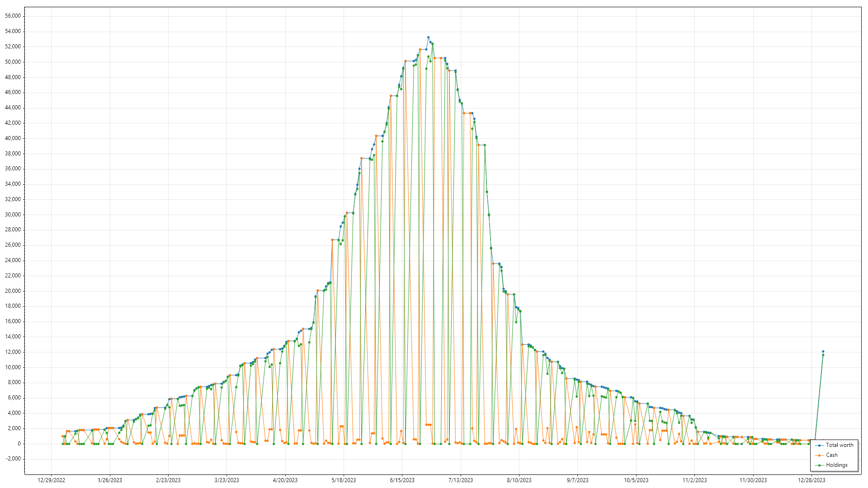Click the 12/29/2022 x-axis label
This screenshot has height=488, width=868.
click(51, 480)
